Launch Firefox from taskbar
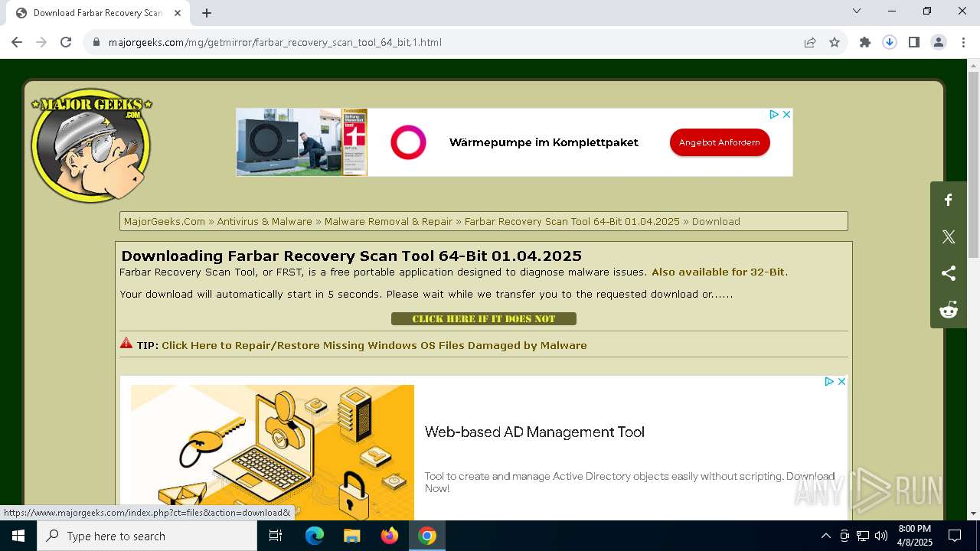This screenshot has width=980, height=551. (390, 536)
